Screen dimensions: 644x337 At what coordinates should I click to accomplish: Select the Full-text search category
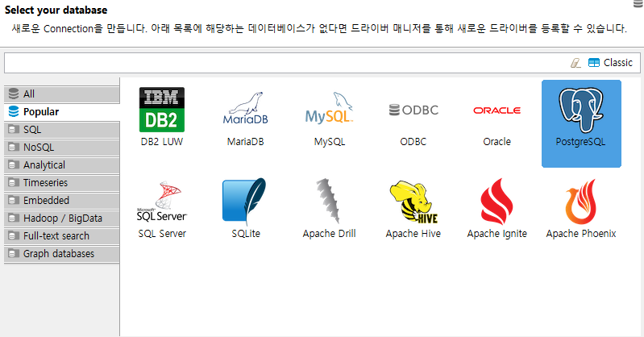click(x=61, y=236)
